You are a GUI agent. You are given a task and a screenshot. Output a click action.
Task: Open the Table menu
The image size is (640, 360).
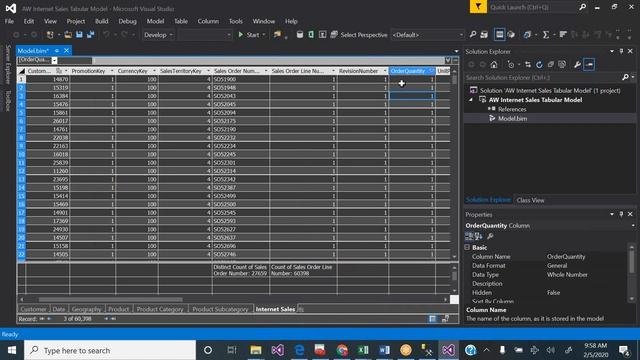tap(181, 21)
